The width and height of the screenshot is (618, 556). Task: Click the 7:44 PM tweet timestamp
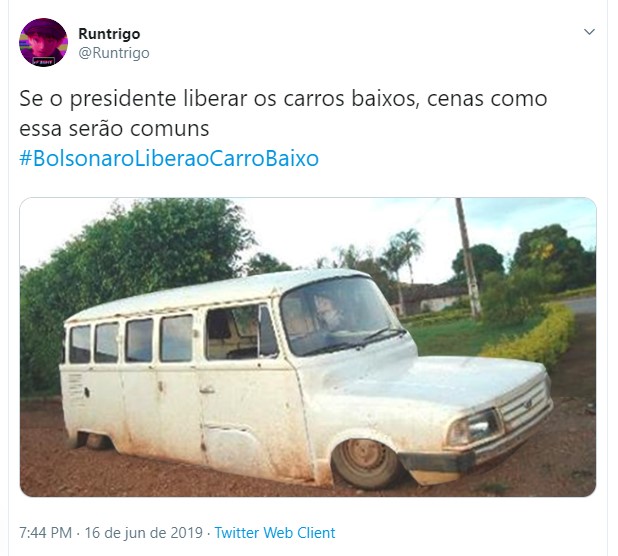click(46, 533)
